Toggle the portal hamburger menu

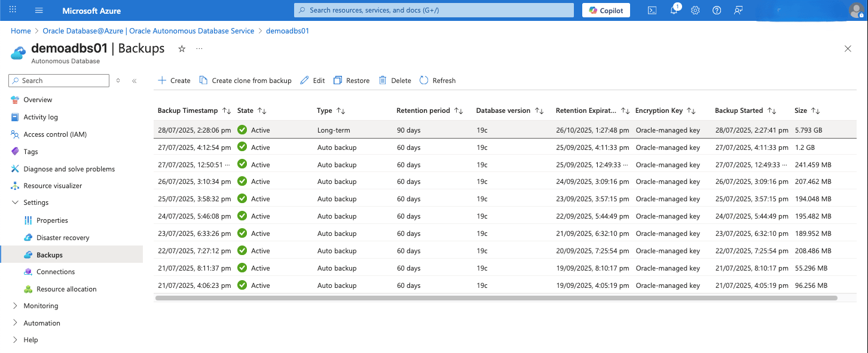(39, 10)
